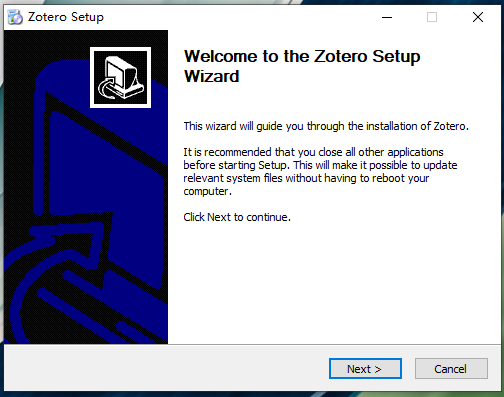This screenshot has width=504, height=397.
Task: Click the installer computer icon in banner
Action: click(120, 77)
